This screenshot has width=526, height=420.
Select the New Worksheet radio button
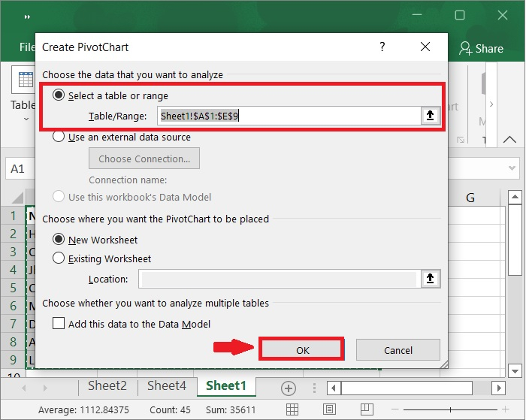tap(59, 240)
